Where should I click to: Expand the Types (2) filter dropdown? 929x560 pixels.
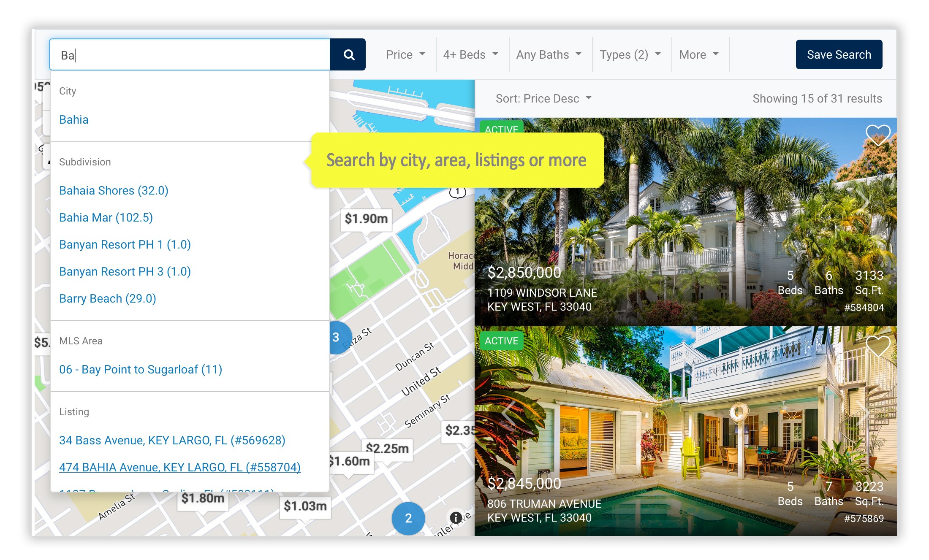tap(630, 54)
